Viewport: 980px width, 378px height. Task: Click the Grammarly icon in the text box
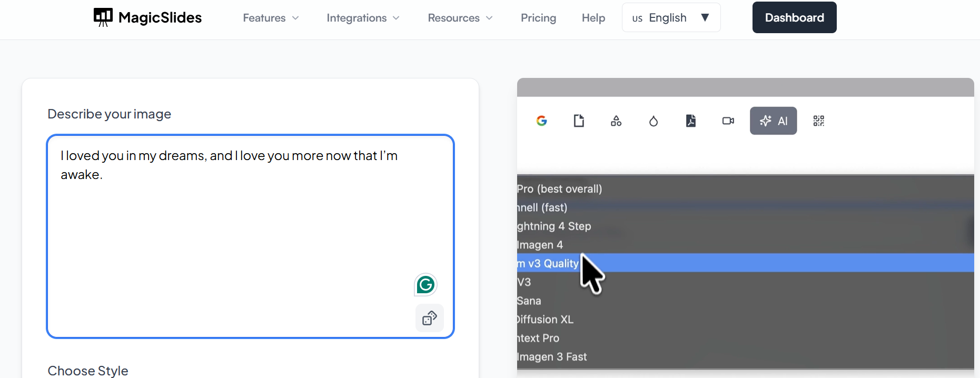tap(425, 285)
